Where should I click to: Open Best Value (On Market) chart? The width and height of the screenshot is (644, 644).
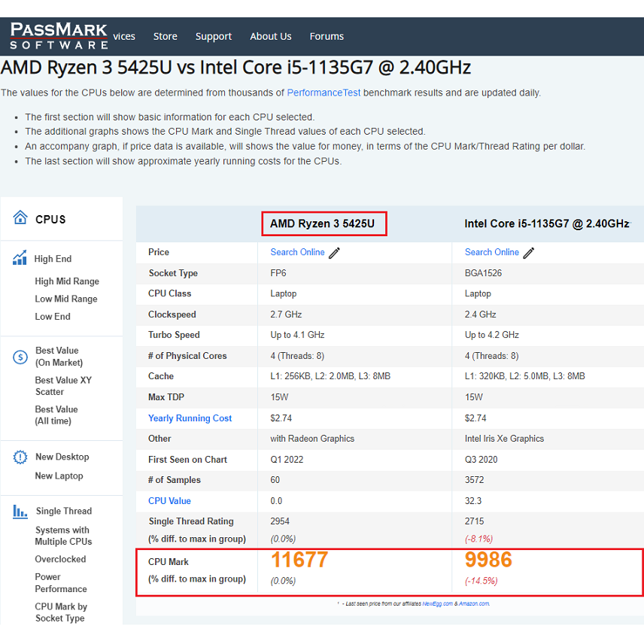pyautogui.click(x=59, y=357)
